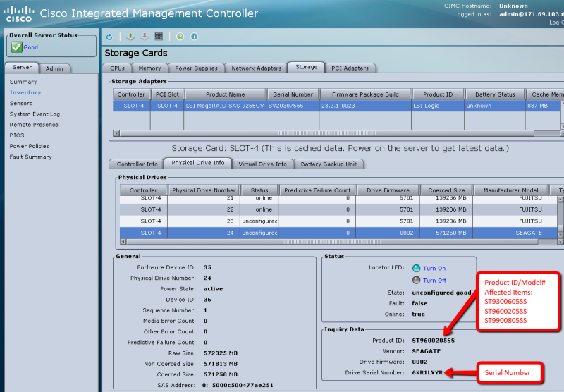Screen dimensions: 564x392
Task: Click left arrow of Storage Adapters scrollbar
Action: point(116,133)
